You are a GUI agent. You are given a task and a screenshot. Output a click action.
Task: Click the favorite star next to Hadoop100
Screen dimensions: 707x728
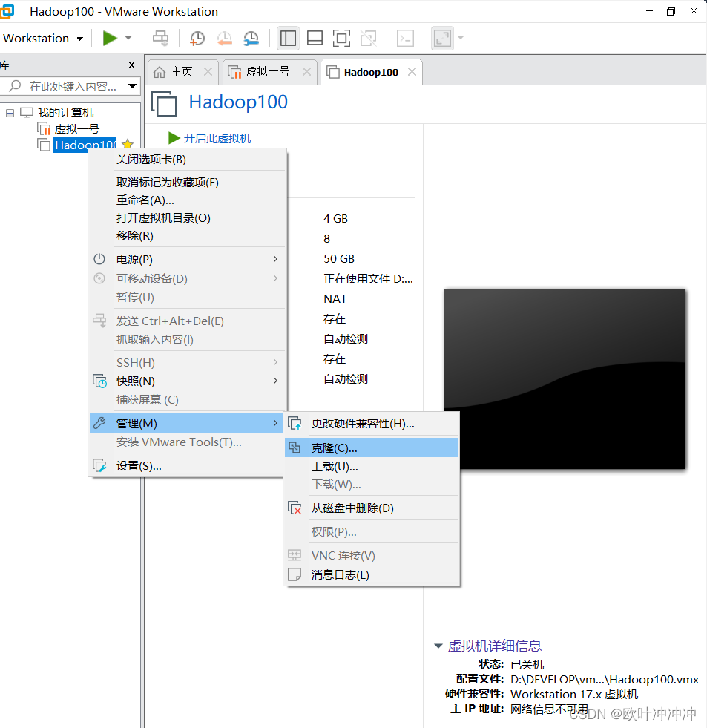click(x=128, y=145)
